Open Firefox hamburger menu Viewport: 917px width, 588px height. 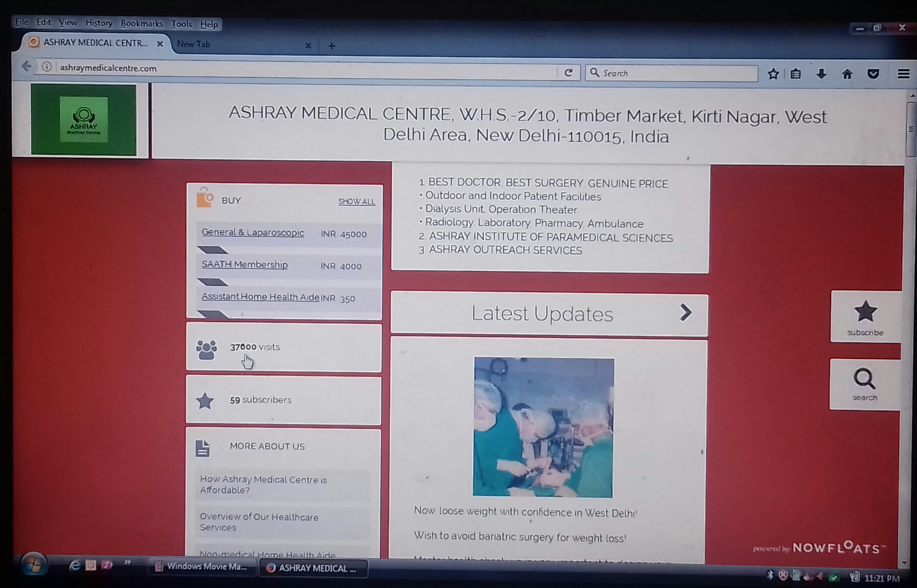pos(903,74)
